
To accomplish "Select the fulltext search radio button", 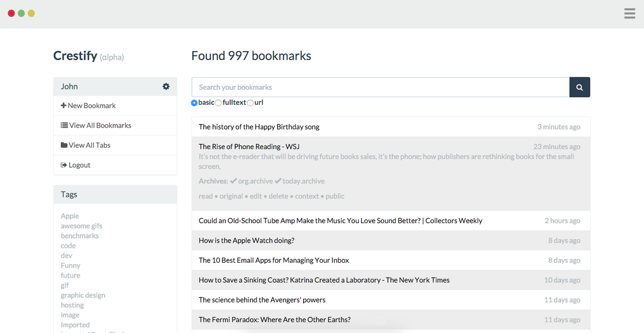I will (218, 103).
